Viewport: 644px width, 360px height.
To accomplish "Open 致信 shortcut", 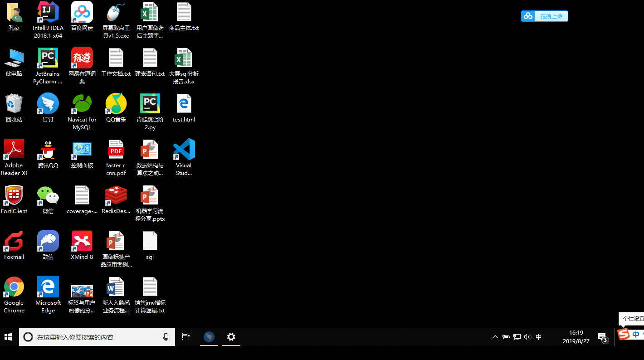I will 48,246.
